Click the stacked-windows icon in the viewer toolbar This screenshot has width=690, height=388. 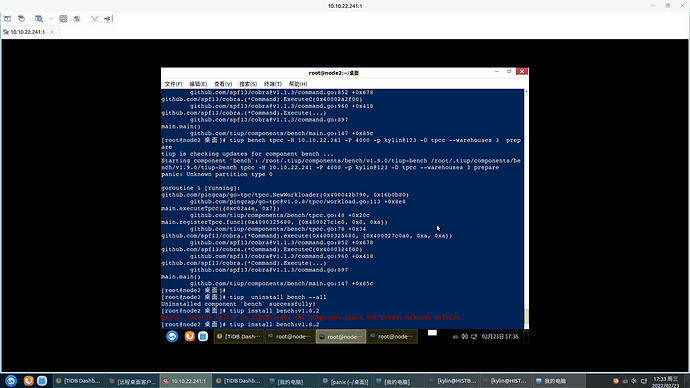coord(21,18)
